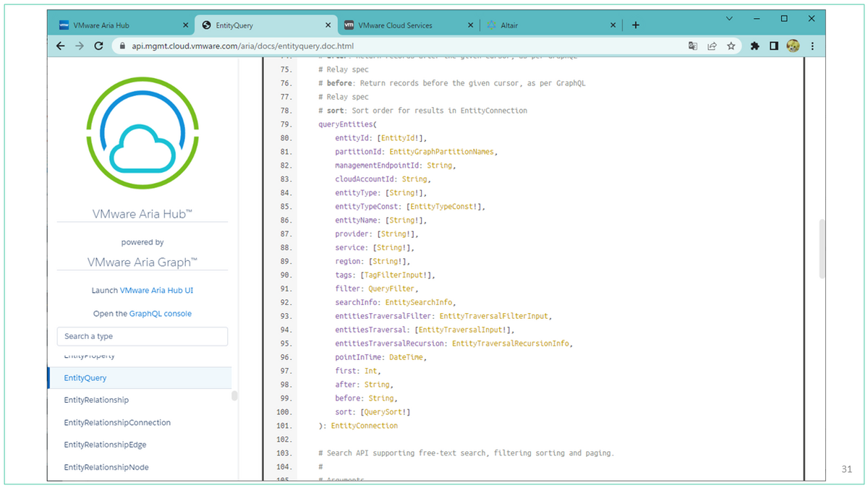Maximize the Chrome window
This screenshot has height=488, width=868.
(784, 19)
